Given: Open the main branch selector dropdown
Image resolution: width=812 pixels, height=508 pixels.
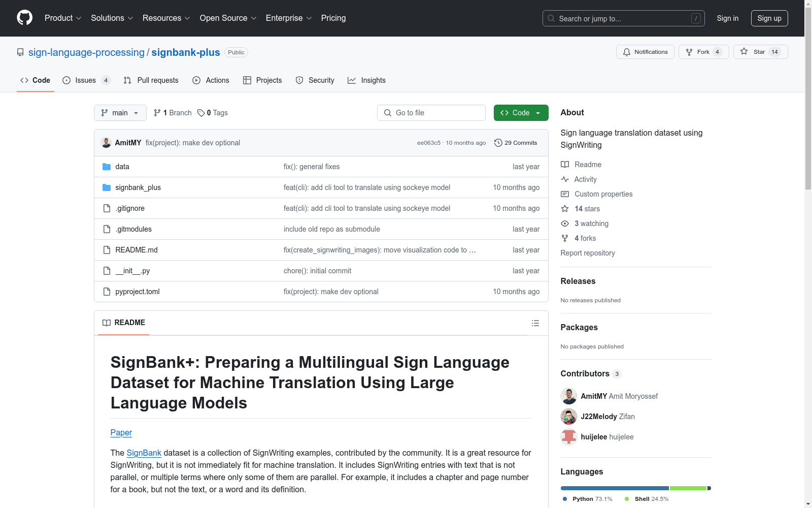Looking at the screenshot, I should tap(120, 113).
